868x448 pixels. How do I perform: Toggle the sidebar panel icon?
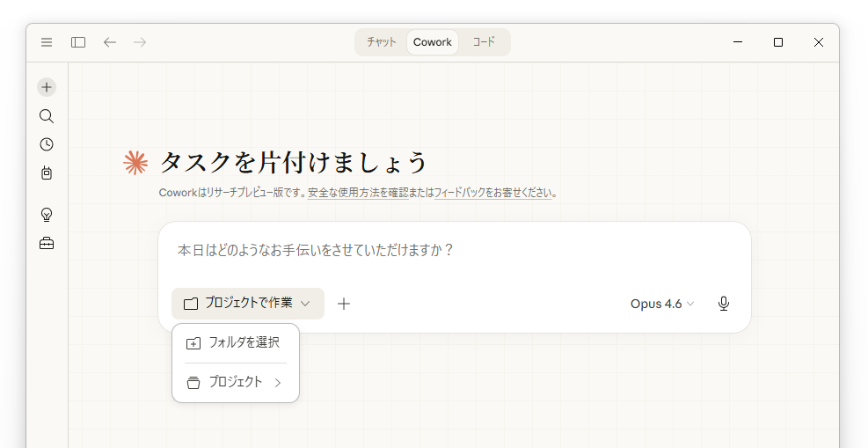coord(78,42)
